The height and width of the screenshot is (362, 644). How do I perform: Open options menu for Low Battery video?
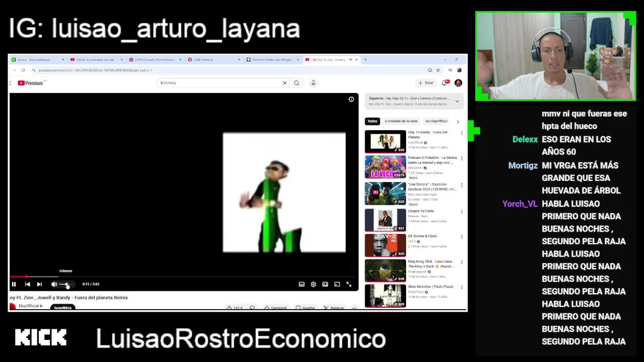[x=461, y=185]
